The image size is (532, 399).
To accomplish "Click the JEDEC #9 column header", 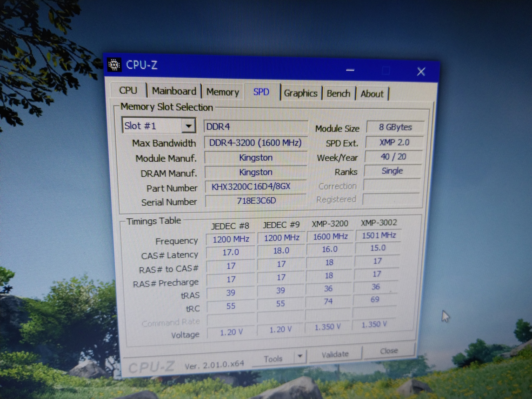I will (281, 225).
